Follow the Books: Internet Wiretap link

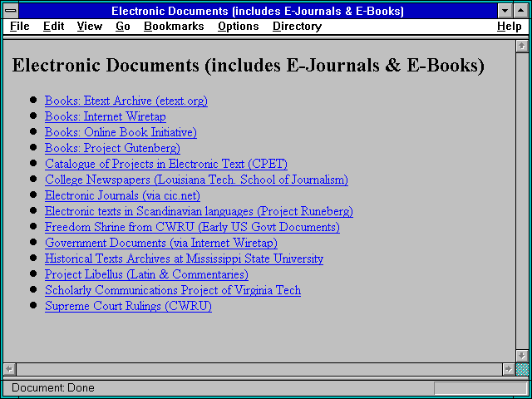pyautogui.click(x=106, y=116)
